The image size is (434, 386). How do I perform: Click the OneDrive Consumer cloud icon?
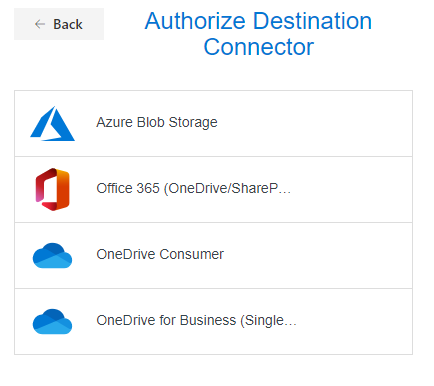point(52,255)
